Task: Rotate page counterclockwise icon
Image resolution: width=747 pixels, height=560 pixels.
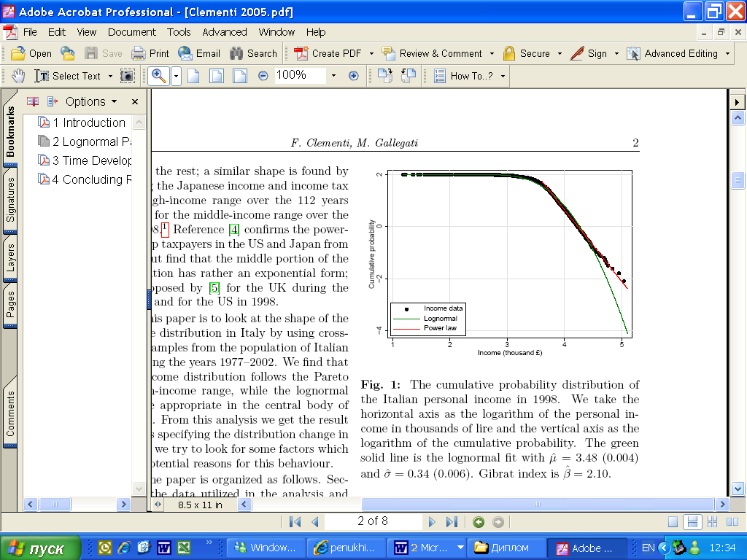Action: (409, 76)
